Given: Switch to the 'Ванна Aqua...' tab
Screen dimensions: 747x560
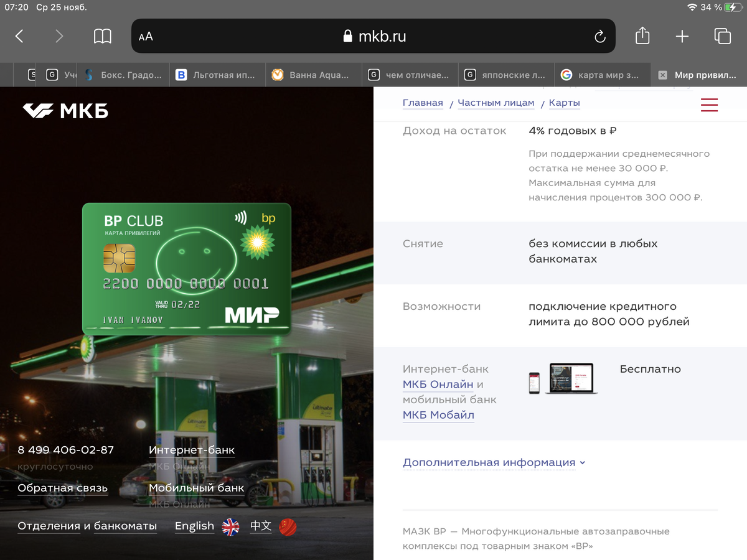Looking at the screenshot, I should point(313,75).
